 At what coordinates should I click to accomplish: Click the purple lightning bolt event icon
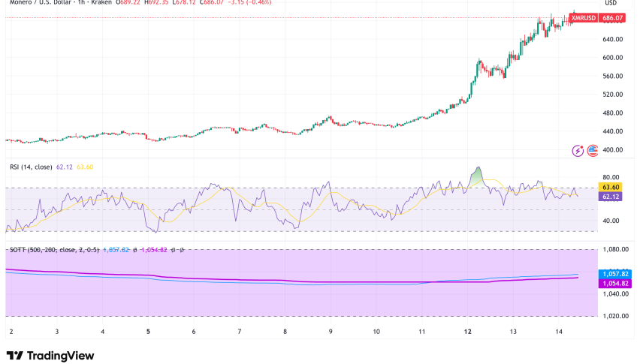tap(578, 150)
